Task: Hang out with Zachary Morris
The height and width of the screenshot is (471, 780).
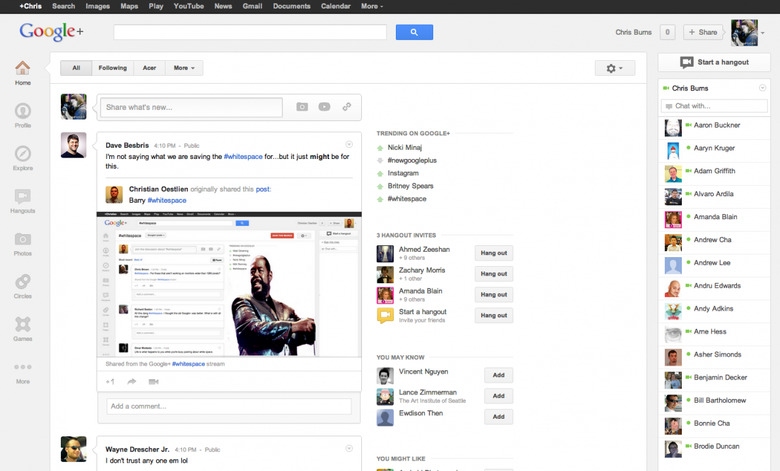Action: coord(493,274)
